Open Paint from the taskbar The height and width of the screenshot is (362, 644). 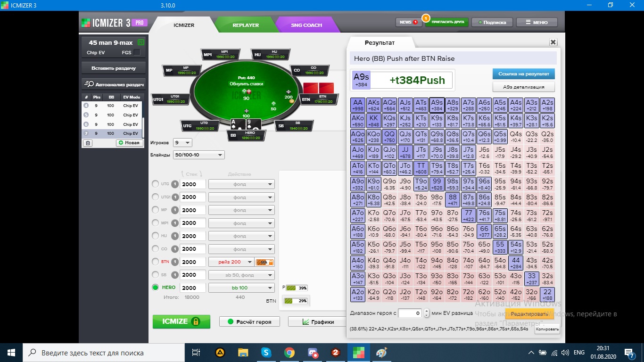(381, 353)
